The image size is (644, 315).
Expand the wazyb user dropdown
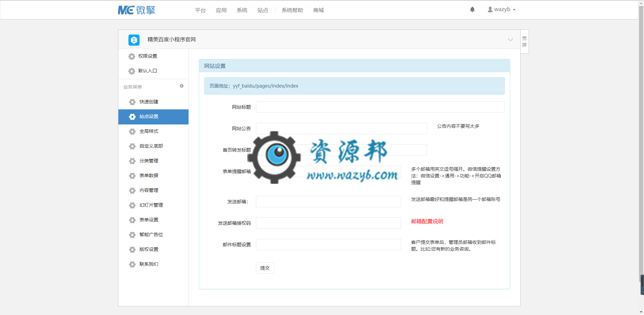[502, 9]
